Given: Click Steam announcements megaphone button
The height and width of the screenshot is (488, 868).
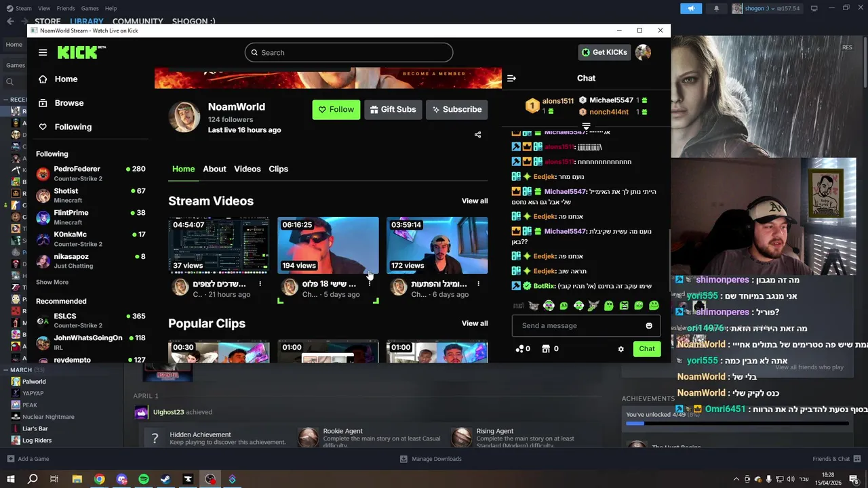Looking at the screenshot, I should pos(691,8).
